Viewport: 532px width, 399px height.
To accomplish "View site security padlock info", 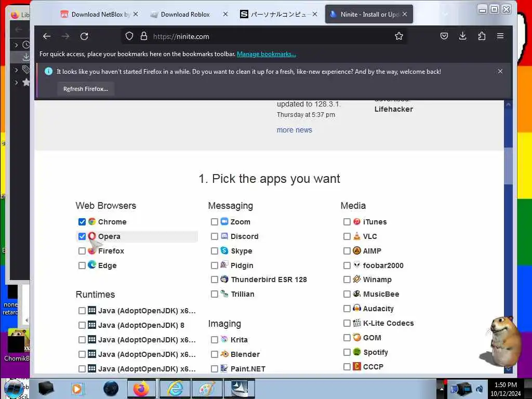I will pos(144,36).
